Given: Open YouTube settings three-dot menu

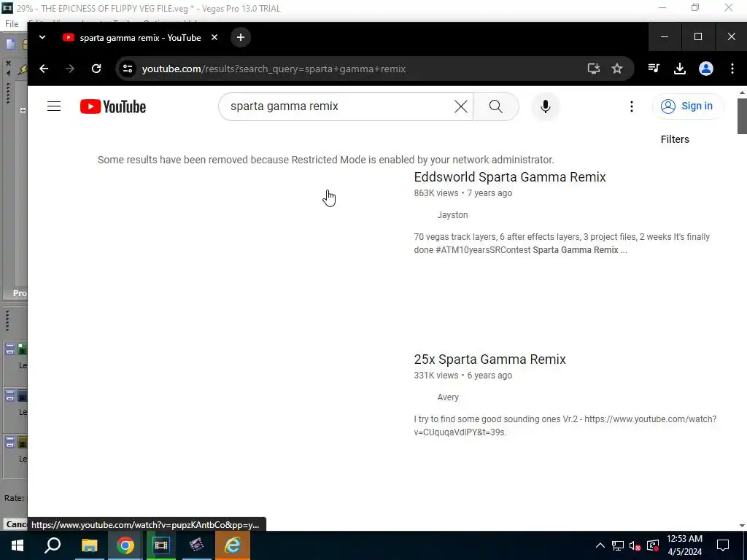Looking at the screenshot, I should click(x=632, y=106).
